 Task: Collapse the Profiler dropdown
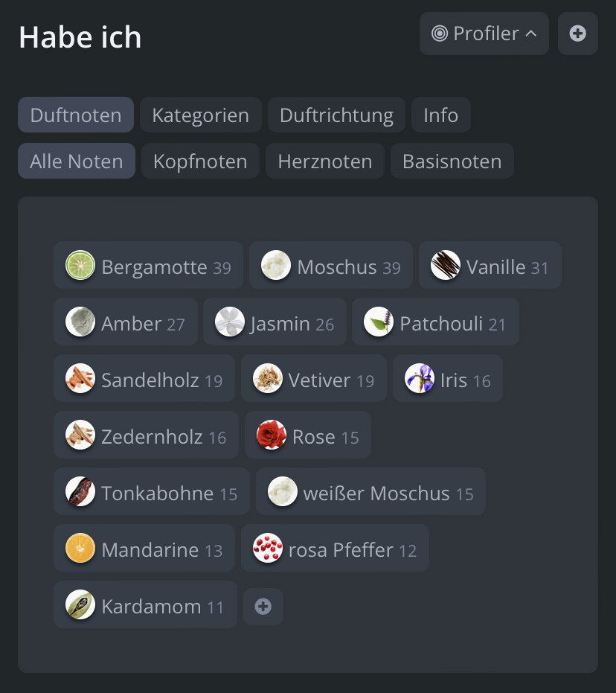click(484, 33)
